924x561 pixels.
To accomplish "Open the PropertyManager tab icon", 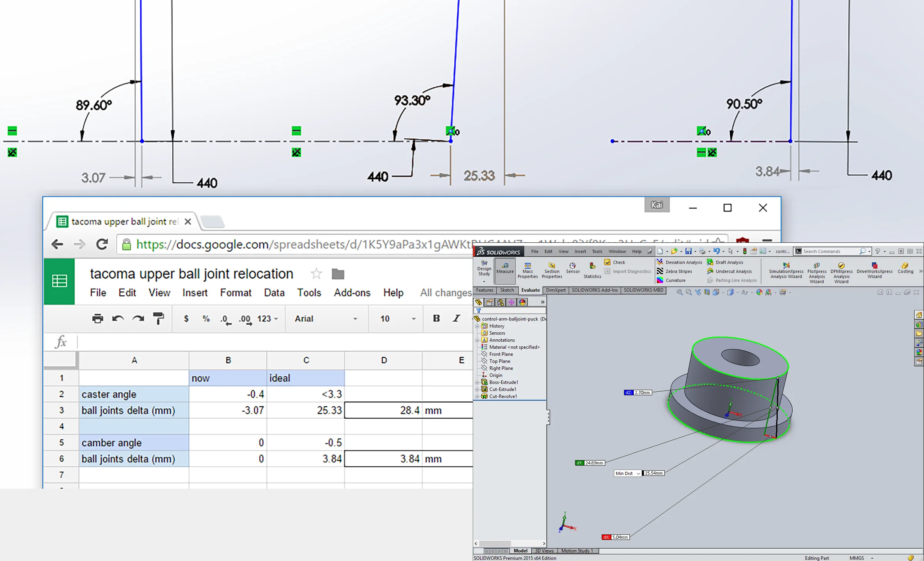I will click(489, 302).
